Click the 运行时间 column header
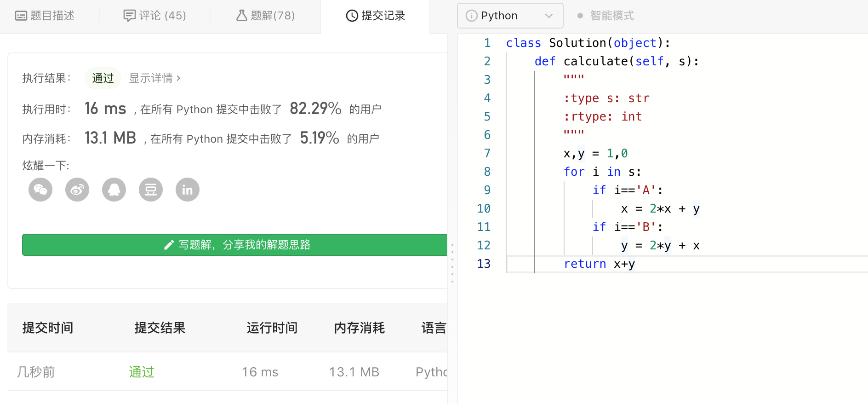Screen dimensions: 868x404 click(272, 328)
